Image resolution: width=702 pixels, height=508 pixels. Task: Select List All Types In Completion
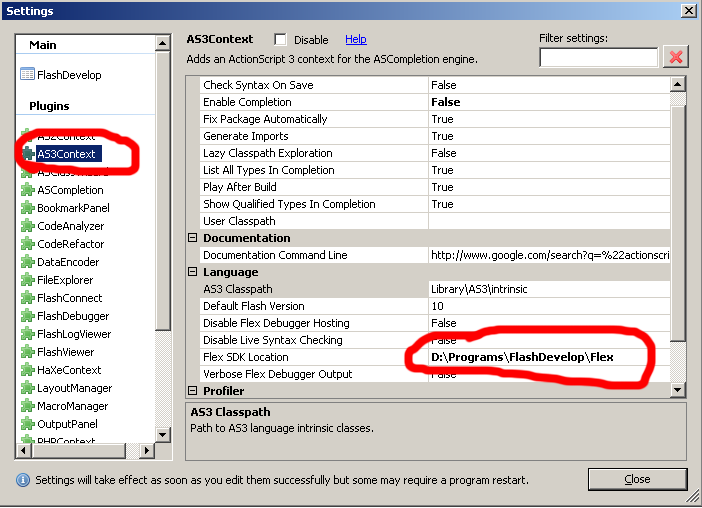(x=269, y=170)
